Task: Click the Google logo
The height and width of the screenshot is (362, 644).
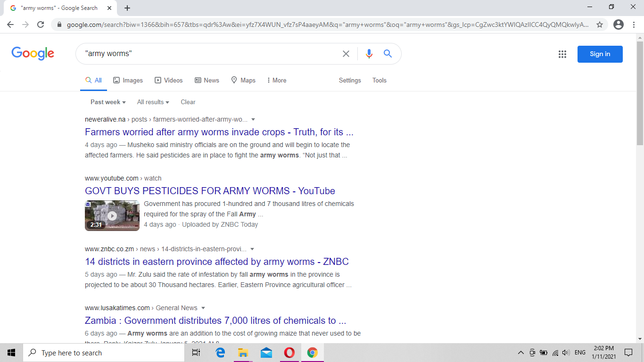Action: (33, 53)
